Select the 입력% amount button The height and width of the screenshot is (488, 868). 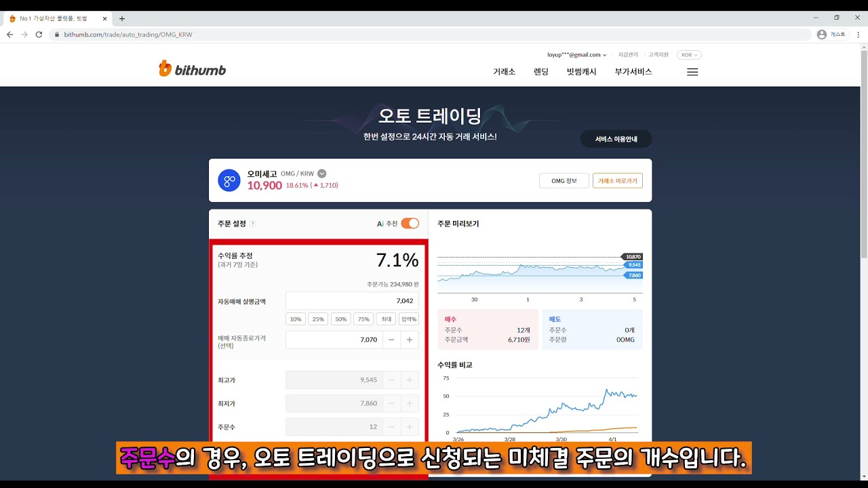[x=409, y=319]
